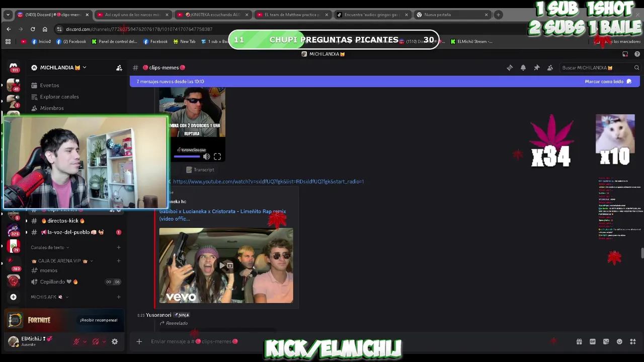Screen dimensions: 644x362
Task: Select server icon with 325 badge
Action: pos(14,230)
